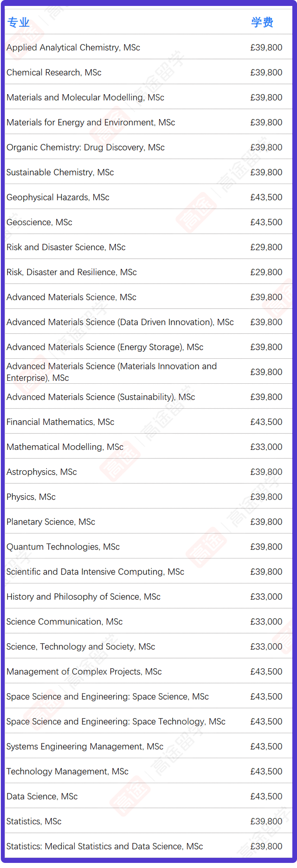Select Space Science and Engineering: Space Technology
Screen dimensions: 297x868
(x=116, y=722)
